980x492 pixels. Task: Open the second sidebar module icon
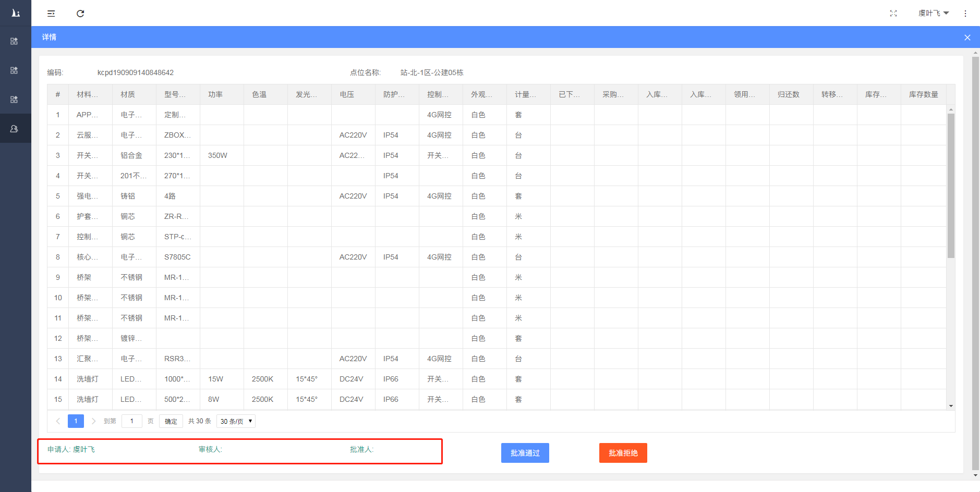15,70
